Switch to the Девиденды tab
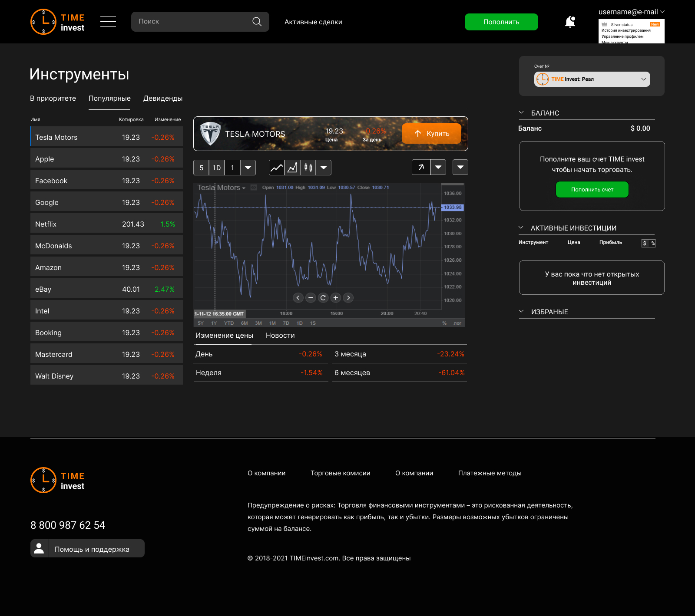Viewport: 695px width, 616px height. pos(163,99)
